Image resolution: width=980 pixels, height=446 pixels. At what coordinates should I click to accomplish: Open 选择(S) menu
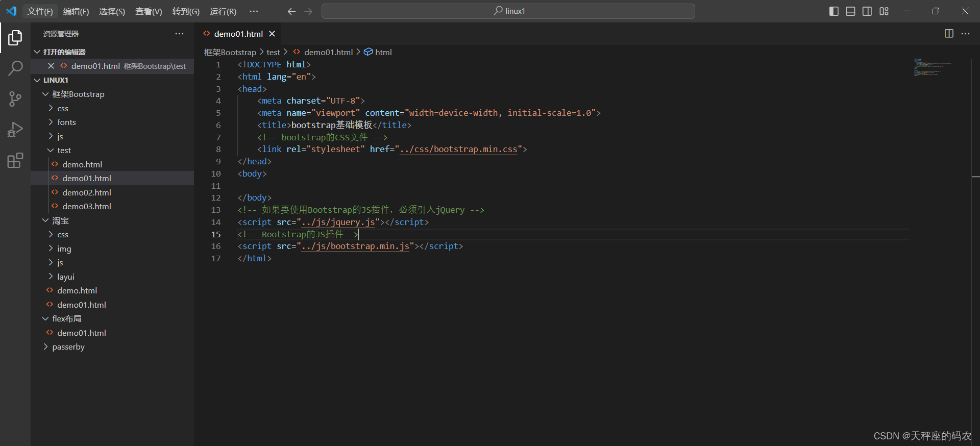112,11
